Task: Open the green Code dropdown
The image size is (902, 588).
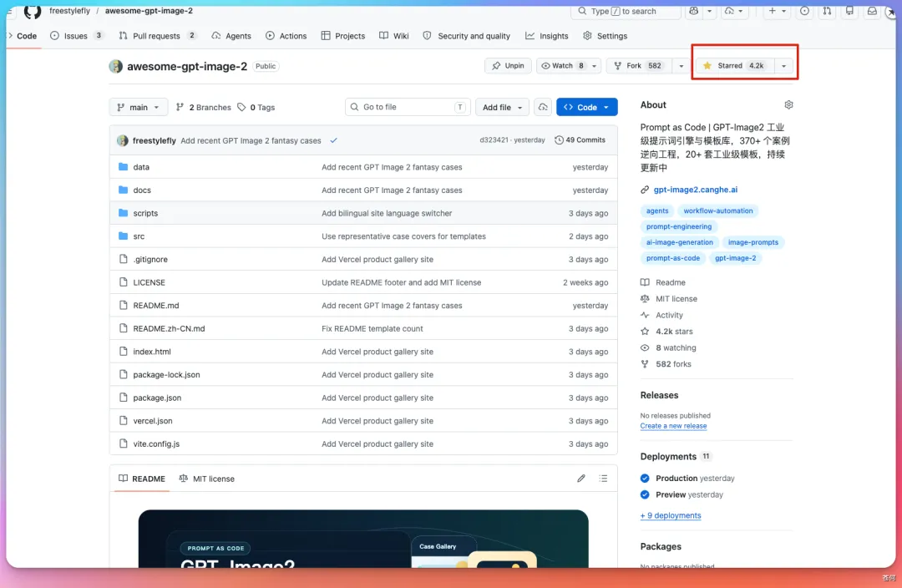Action: pos(587,107)
